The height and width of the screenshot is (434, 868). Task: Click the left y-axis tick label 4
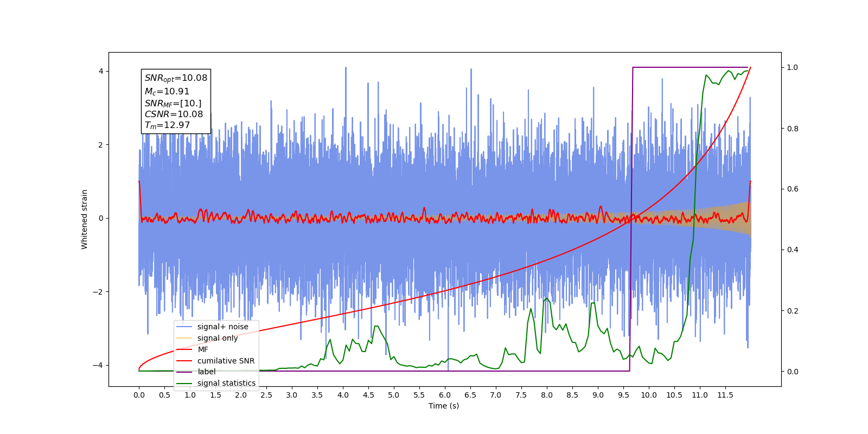(101, 71)
